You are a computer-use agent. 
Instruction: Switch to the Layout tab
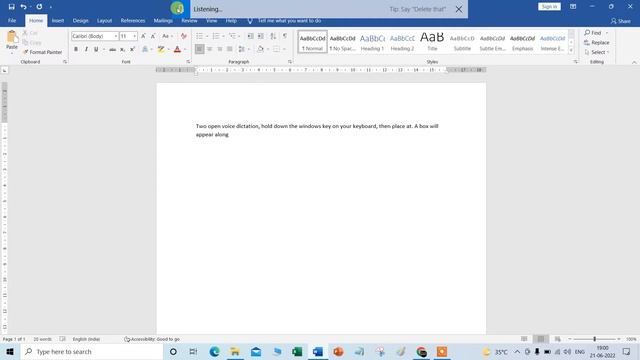click(x=104, y=20)
